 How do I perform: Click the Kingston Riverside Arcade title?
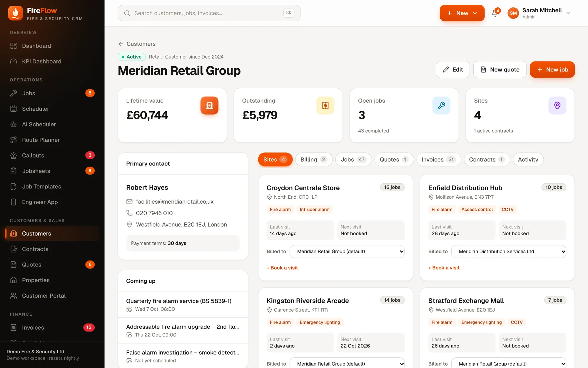pyautogui.click(x=308, y=301)
